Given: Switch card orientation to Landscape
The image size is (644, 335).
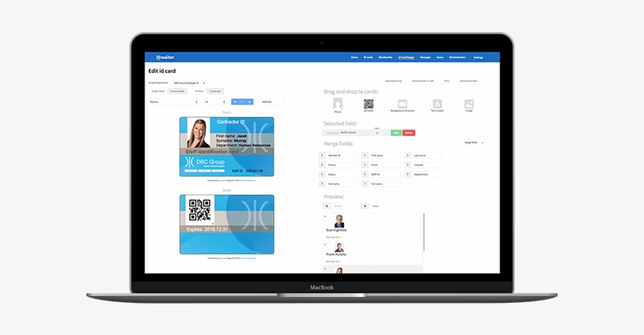Looking at the screenshot, I should pyautogui.click(x=214, y=91).
